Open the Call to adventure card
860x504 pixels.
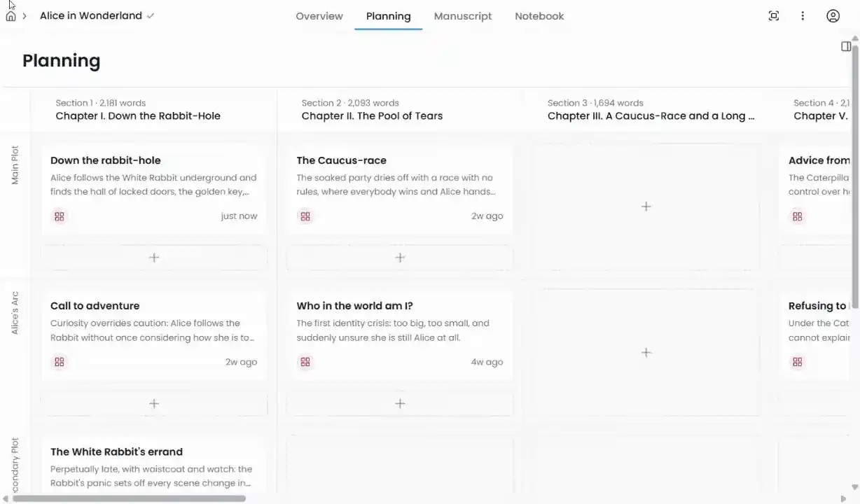(x=154, y=335)
